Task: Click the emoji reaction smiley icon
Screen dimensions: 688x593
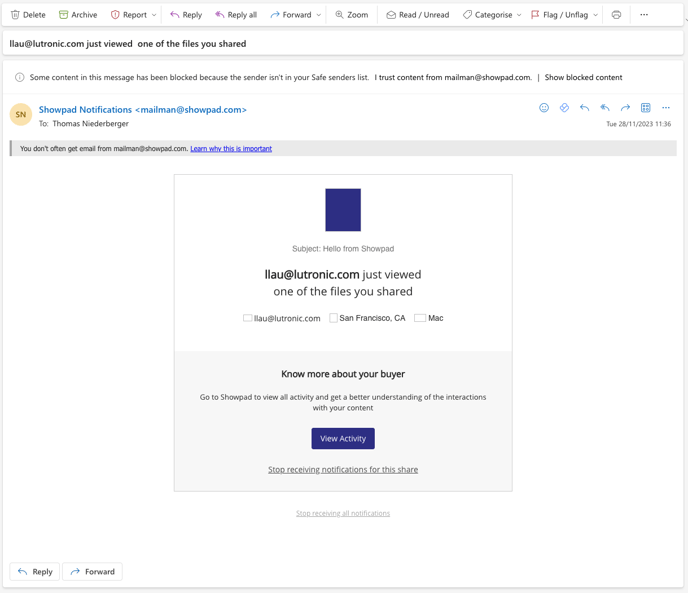Action: (544, 108)
